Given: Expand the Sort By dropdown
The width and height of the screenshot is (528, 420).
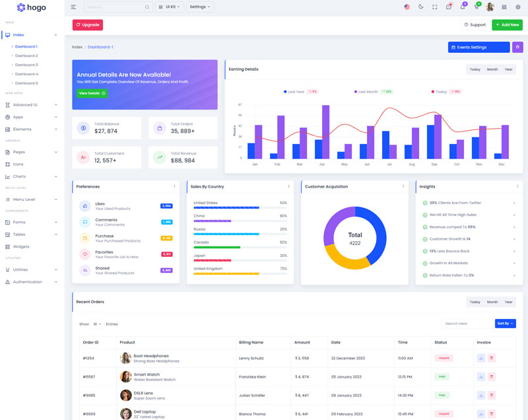Looking at the screenshot, I should (x=505, y=324).
